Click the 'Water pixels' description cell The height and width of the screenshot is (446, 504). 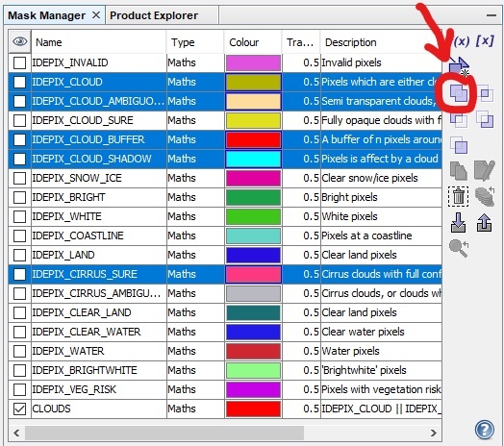click(350, 351)
